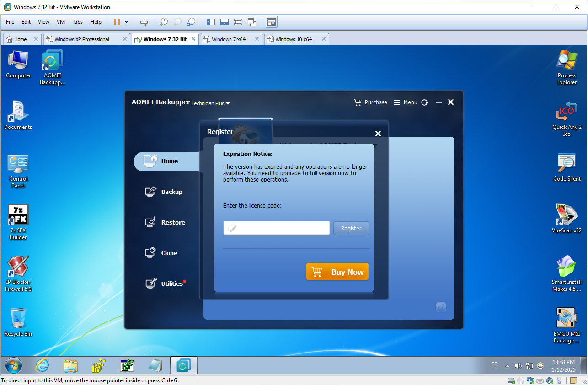Click the Register button beside the license field
The image size is (588, 385).
[351, 228]
